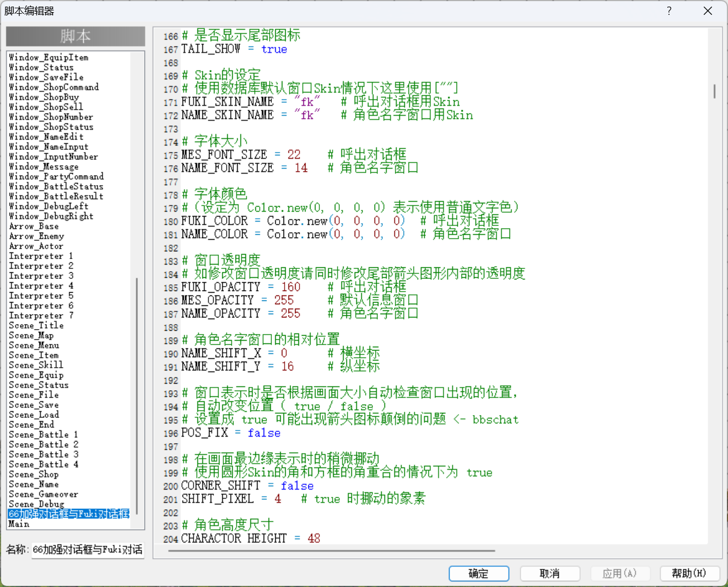Select Window_EquipItem in script list

49,57
